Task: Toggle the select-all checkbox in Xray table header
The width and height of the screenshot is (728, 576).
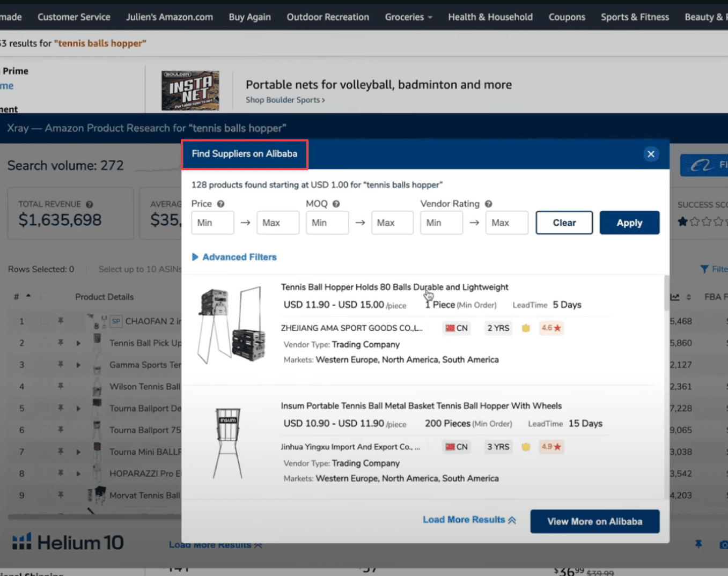Action: (x=45, y=297)
